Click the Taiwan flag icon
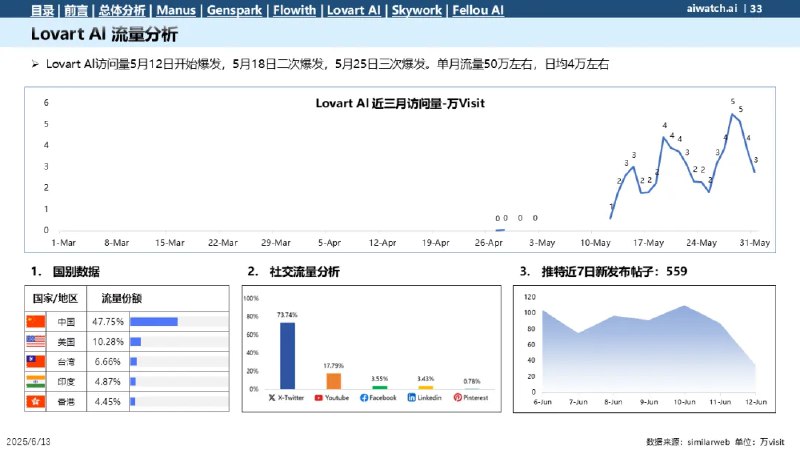 click(x=36, y=361)
